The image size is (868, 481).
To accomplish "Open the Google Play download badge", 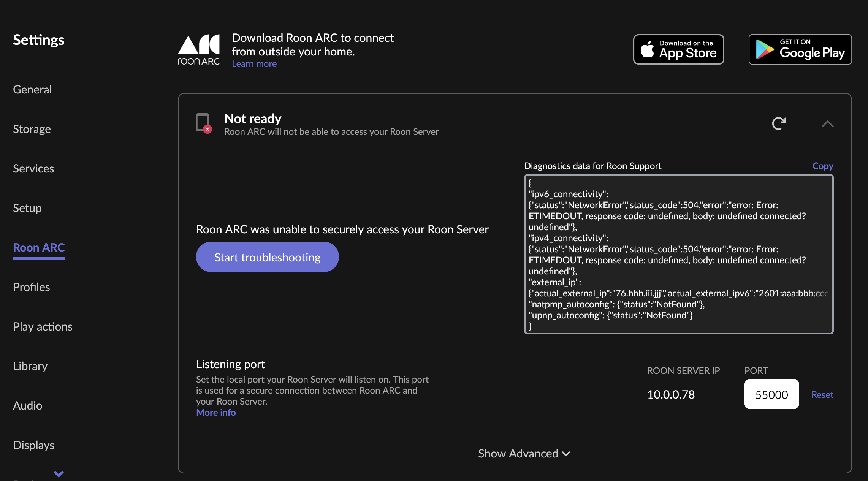I will (x=800, y=49).
